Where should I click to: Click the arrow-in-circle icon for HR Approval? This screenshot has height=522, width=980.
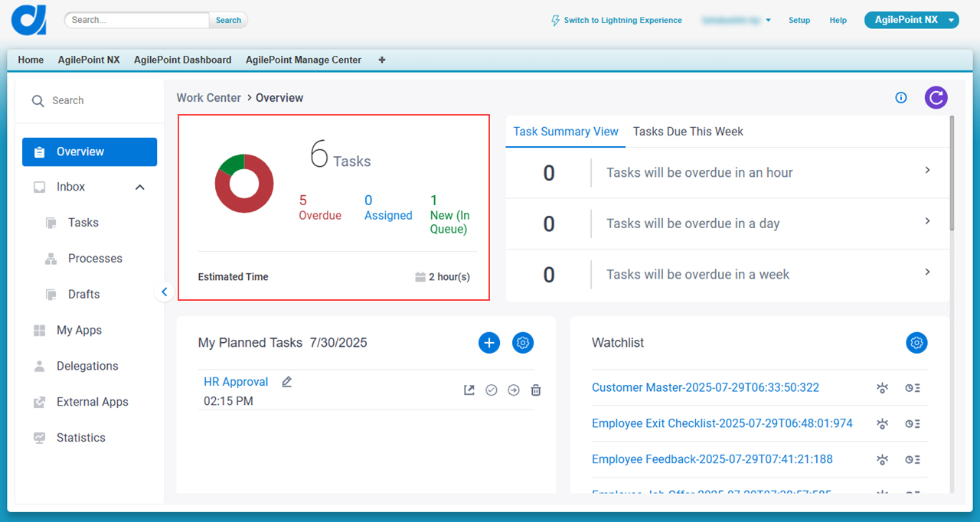(x=514, y=390)
